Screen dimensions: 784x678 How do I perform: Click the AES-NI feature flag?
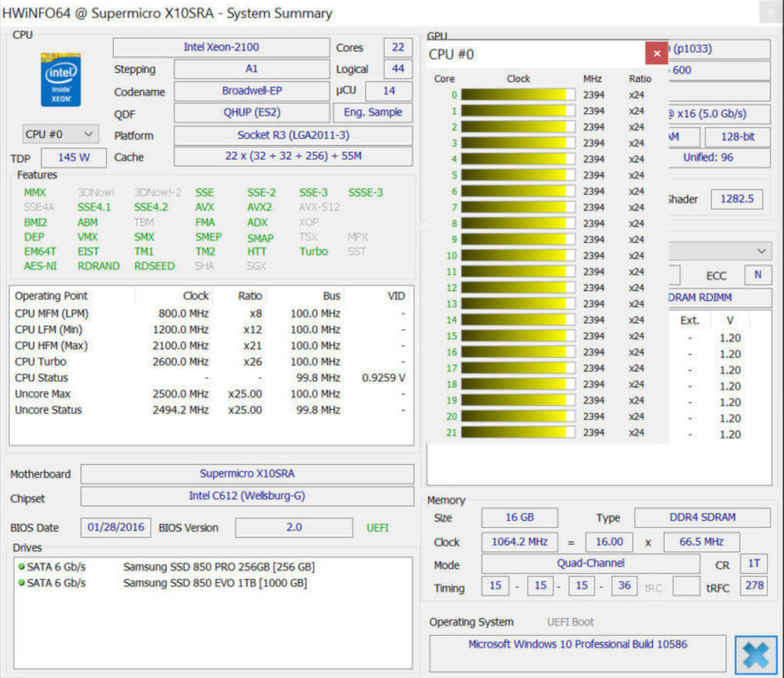click(x=40, y=266)
